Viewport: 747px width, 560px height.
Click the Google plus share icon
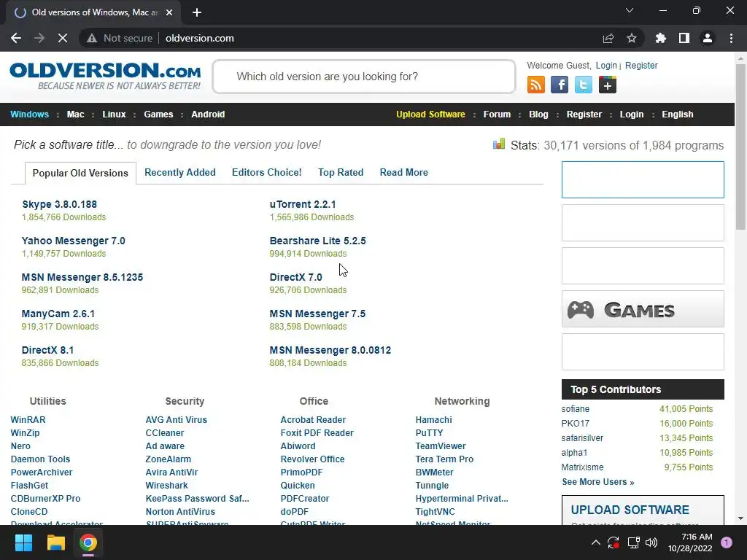pyautogui.click(x=608, y=85)
